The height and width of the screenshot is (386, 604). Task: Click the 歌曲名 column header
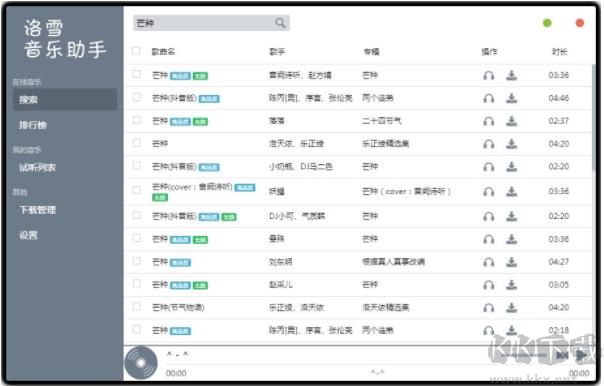(x=163, y=52)
